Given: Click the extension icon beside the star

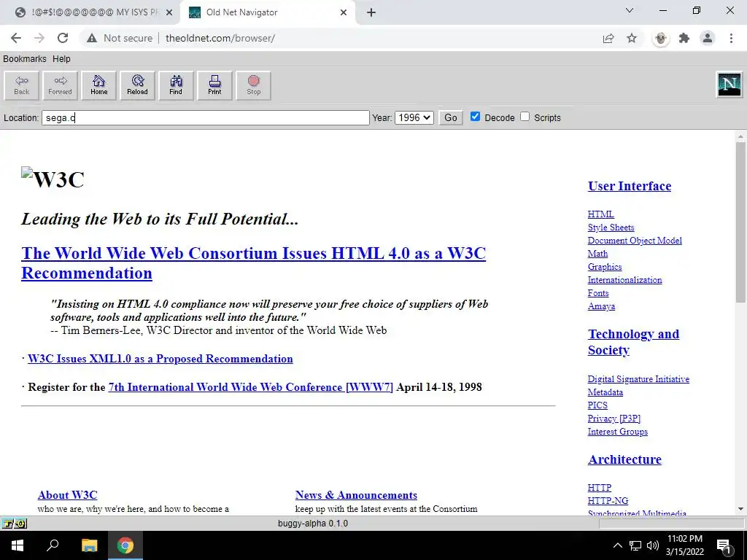Looking at the screenshot, I should coord(660,38).
